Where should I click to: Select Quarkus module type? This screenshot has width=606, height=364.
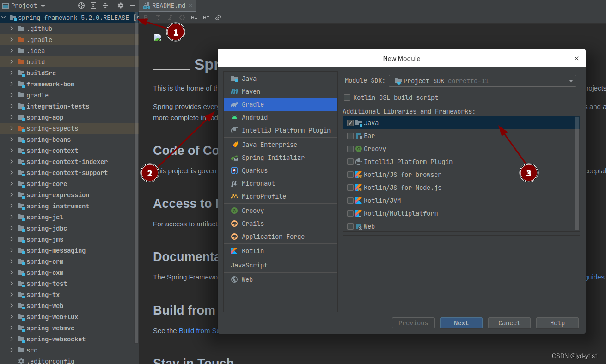tap(281, 170)
